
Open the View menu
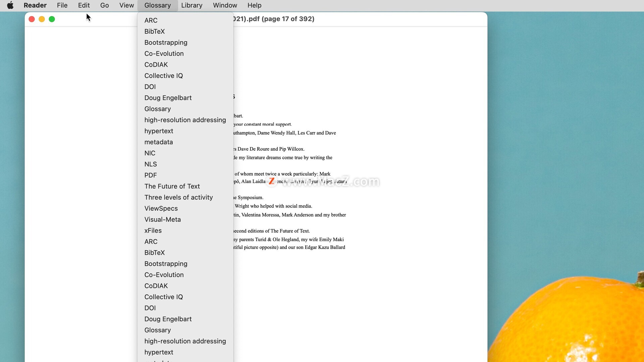(x=126, y=5)
